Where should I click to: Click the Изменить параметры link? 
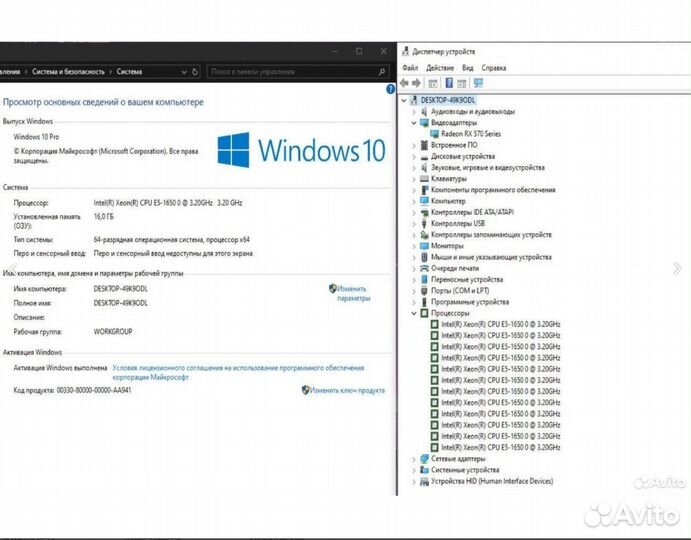click(353, 294)
